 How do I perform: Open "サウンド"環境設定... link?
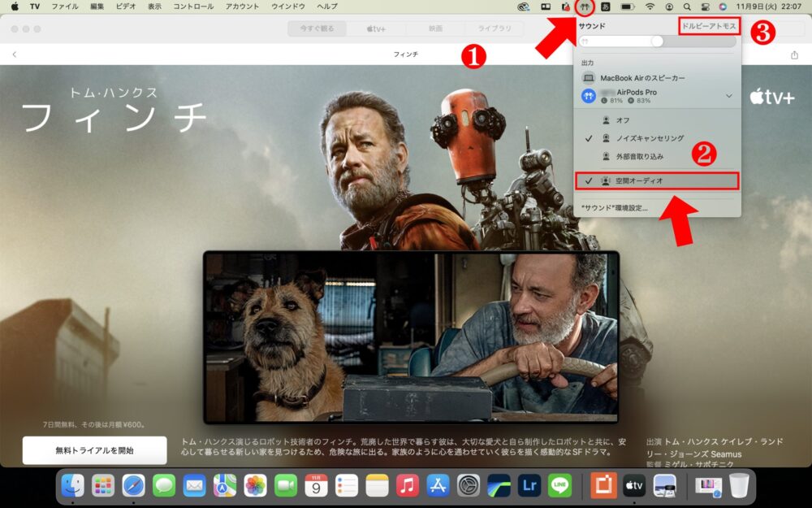click(x=615, y=208)
